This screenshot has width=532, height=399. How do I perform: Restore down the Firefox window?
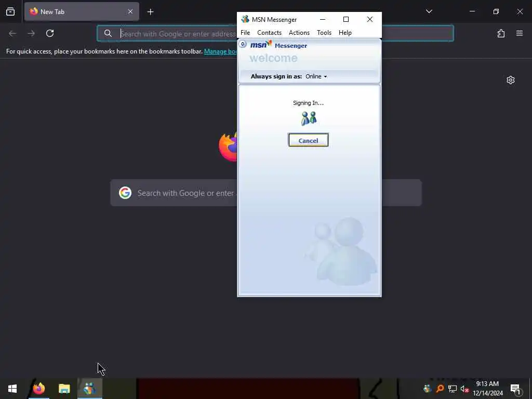pyautogui.click(x=496, y=11)
